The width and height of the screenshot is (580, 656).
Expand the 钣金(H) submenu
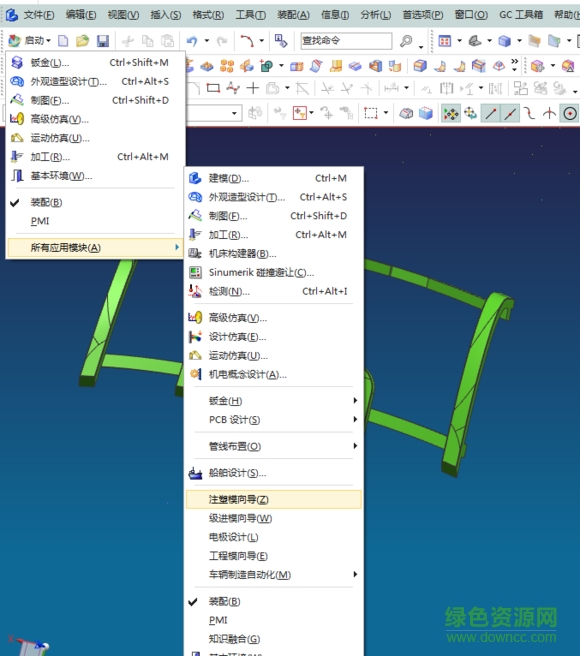[274, 401]
